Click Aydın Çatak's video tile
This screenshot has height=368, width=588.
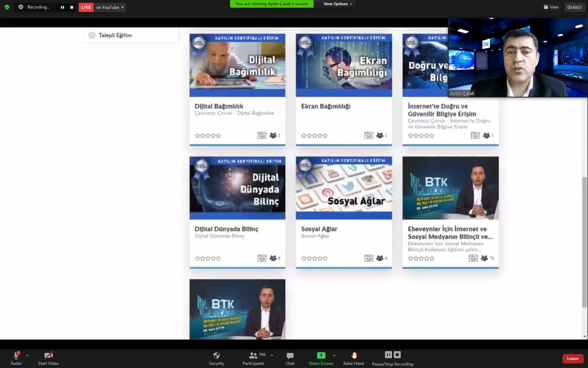[518, 57]
